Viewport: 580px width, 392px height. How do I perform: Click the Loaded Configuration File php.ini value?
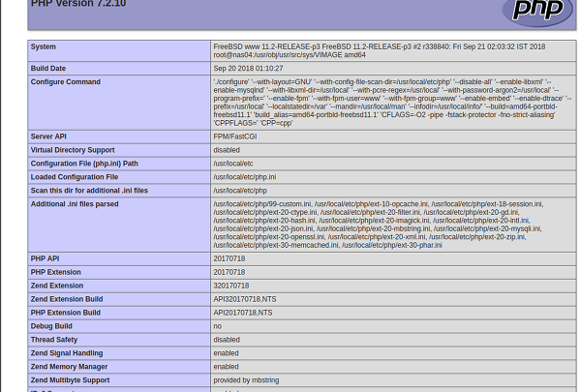(245, 177)
